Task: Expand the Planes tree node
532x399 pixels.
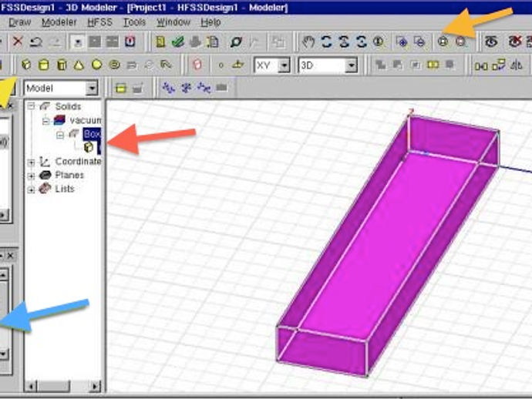Action: point(31,176)
